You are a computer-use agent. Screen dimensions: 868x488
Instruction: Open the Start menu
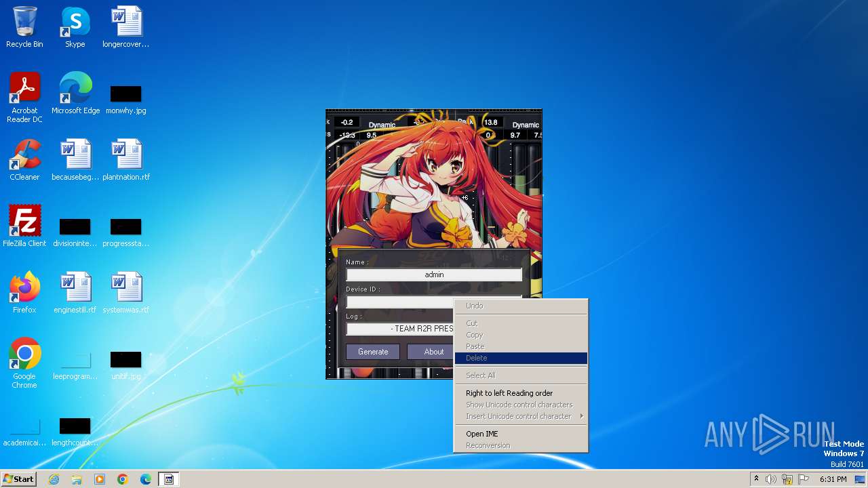pos(18,479)
